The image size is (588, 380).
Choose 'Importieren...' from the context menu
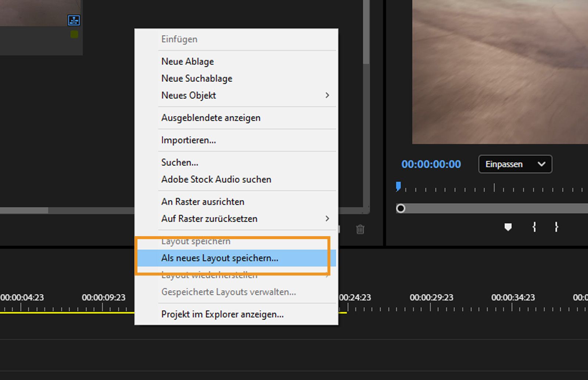point(188,140)
